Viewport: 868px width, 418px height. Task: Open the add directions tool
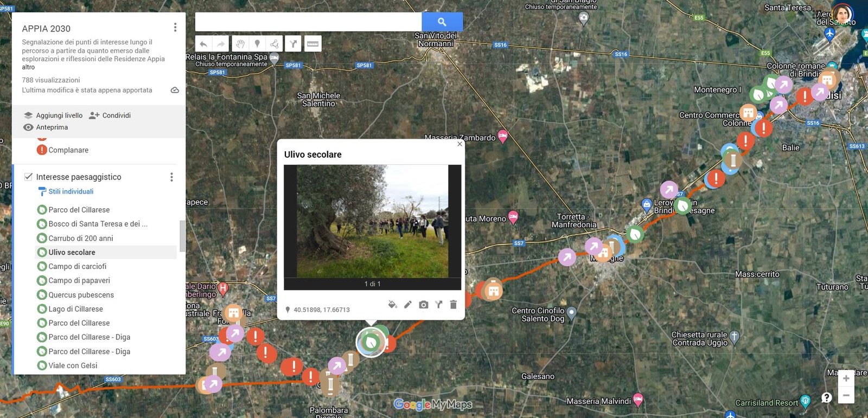(293, 44)
